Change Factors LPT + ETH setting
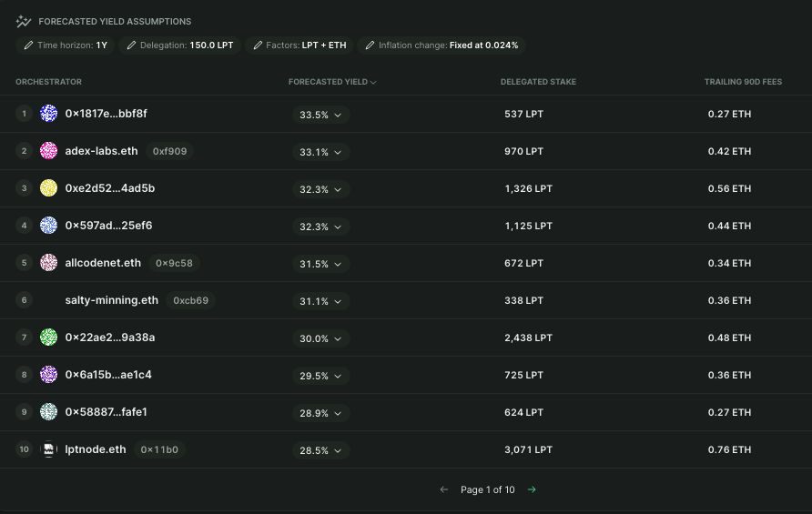 click(x=299, y=45)
